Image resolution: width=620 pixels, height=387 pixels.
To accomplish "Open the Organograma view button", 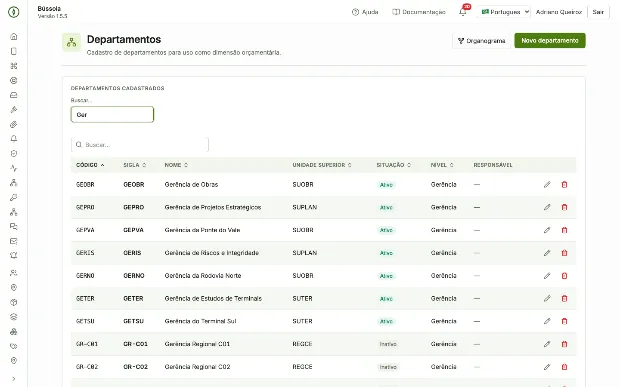I will (481, 41).
